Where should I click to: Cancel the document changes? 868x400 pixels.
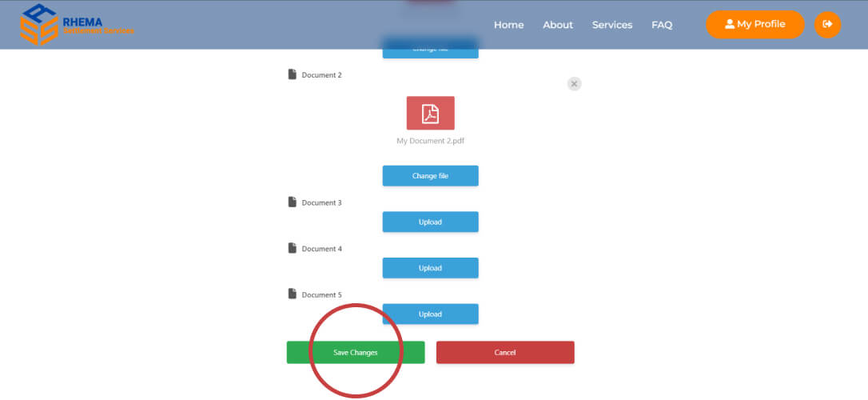tap(505, 353)
